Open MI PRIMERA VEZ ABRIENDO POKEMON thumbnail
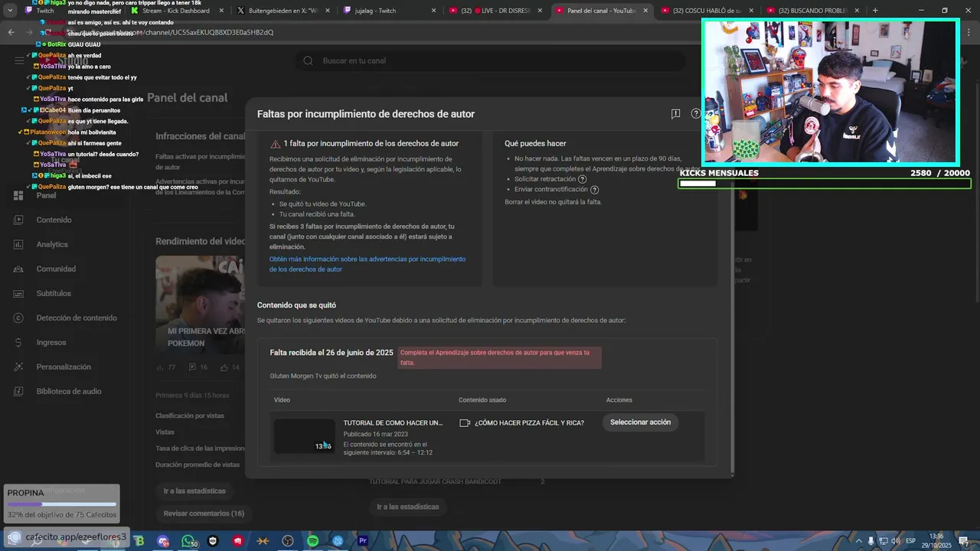 pyautogui.click(x=200, y=305)
